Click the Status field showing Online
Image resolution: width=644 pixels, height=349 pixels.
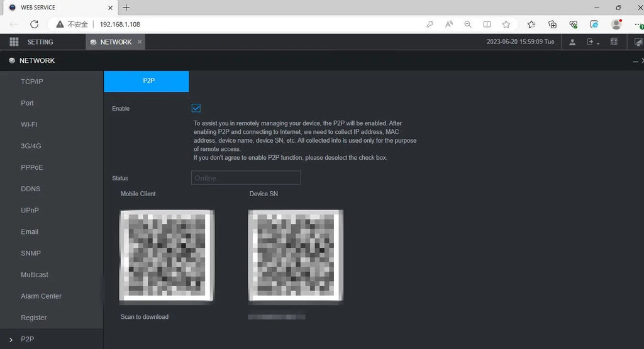tap(245, 178)
